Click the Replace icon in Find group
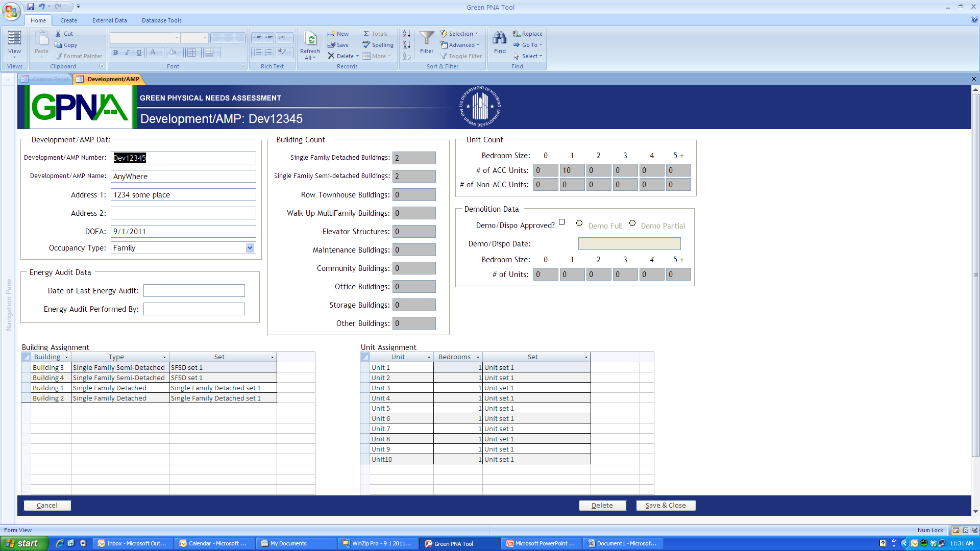This screenshot has height=551, width=980. (517, 34)
